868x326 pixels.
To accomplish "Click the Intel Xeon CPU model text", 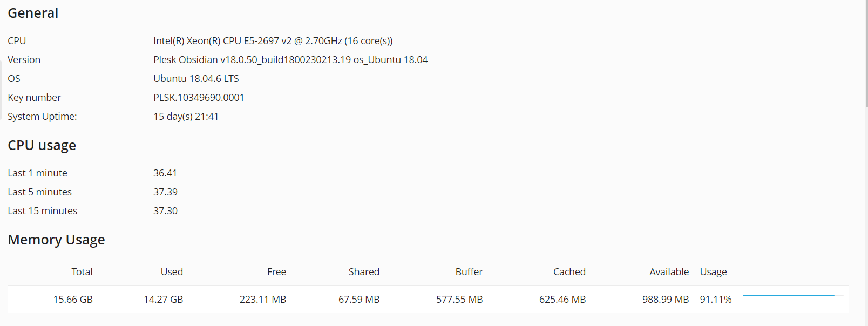I will coord(273,41).
